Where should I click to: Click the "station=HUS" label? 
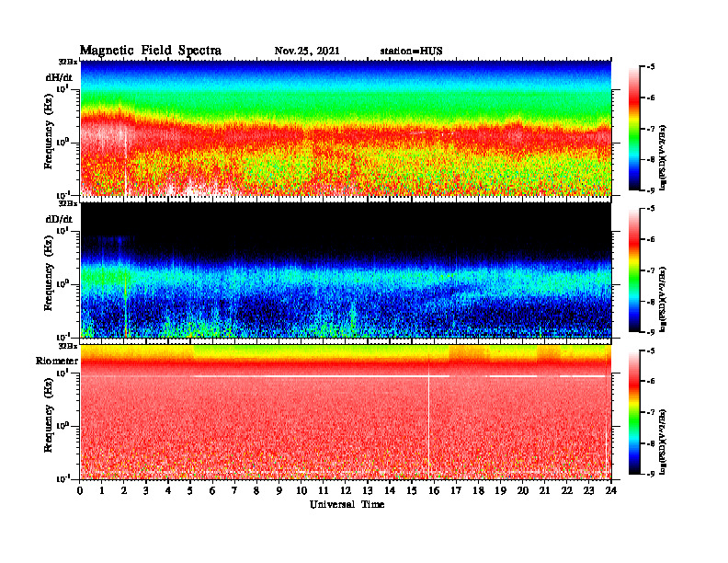point(411,51)
